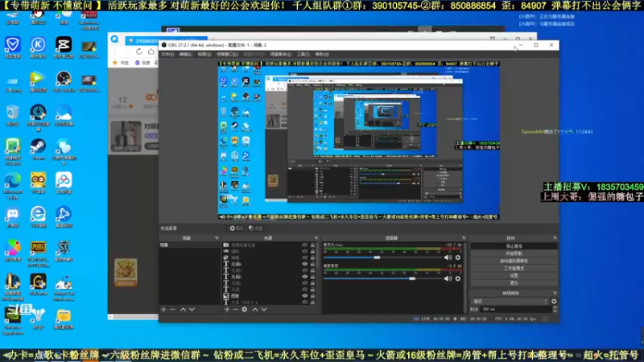Open scene transition properties gear
This screenshot has height=362, width=644.
click(554, 301)
